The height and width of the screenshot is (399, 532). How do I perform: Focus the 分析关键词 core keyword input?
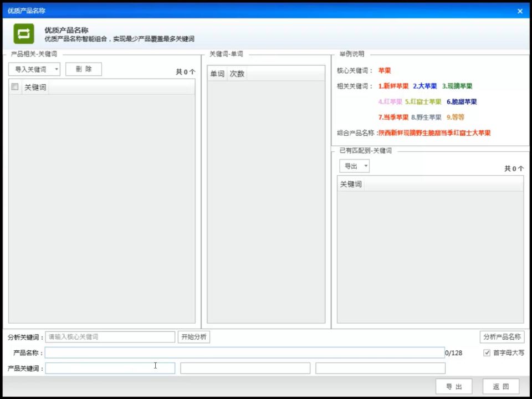tap(110, 337)
